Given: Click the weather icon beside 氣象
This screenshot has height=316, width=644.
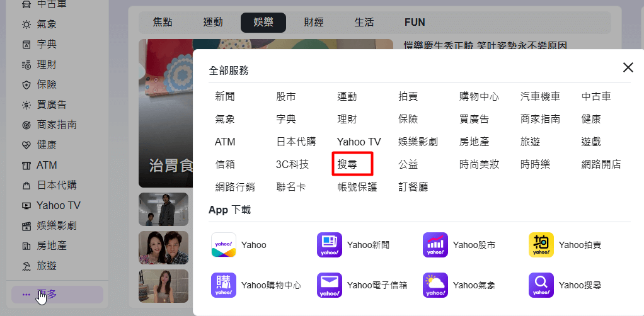Looking at the screenshot, I should pos(26,25).
